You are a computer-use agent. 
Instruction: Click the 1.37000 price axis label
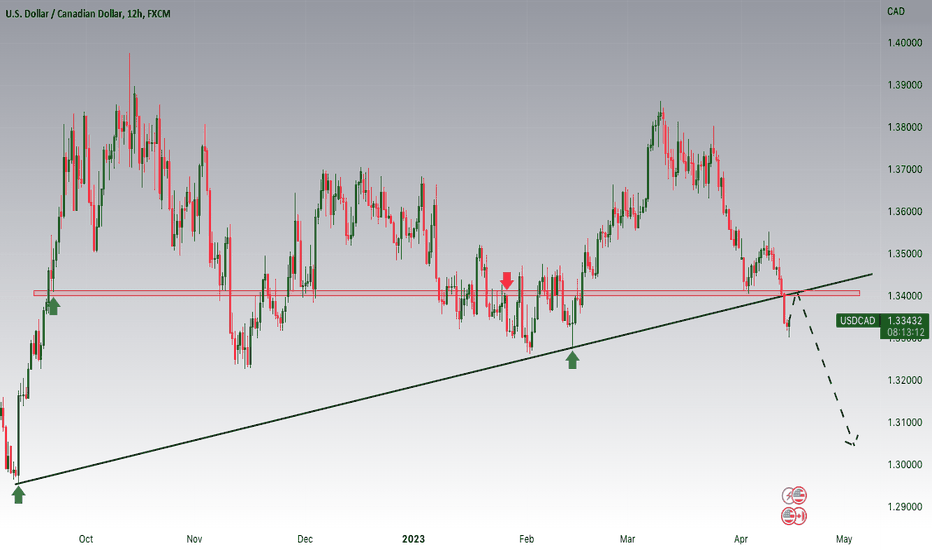point(905,169)
